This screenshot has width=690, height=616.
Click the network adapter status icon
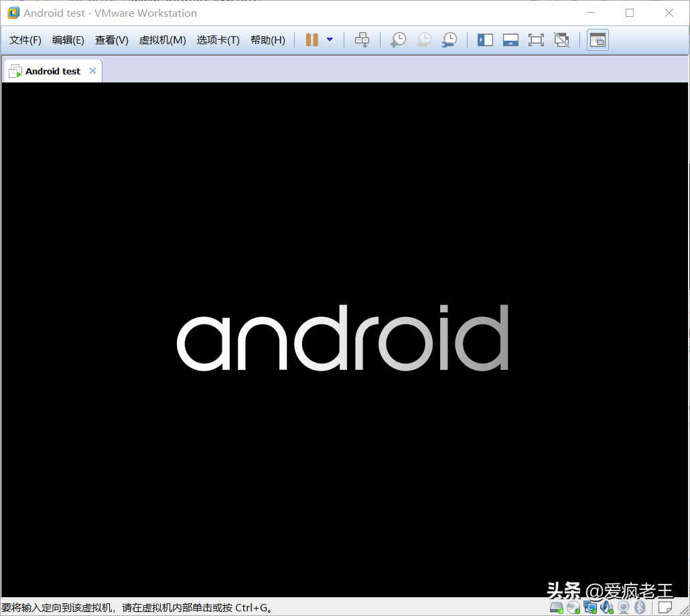[x=590, y=608]
